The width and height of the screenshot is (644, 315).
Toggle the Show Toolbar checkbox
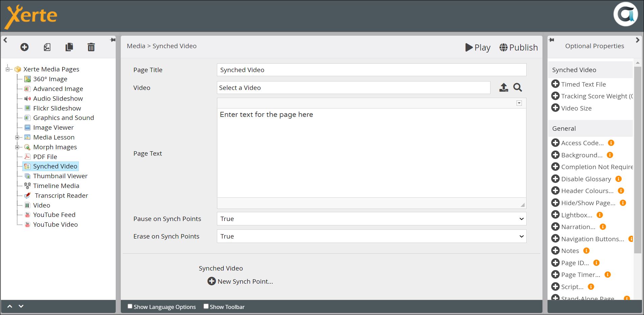[206, 306]
